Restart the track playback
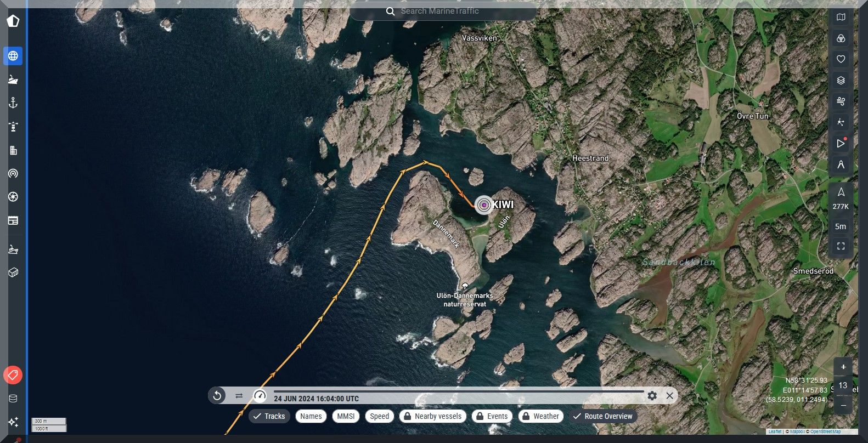Screen dimensions: 868x443 point(217,395)
